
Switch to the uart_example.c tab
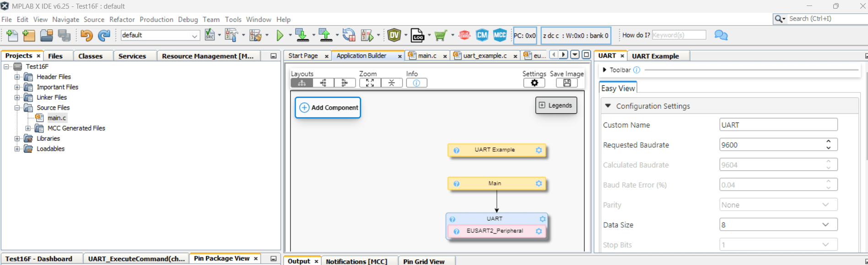[x=484, y=56]
